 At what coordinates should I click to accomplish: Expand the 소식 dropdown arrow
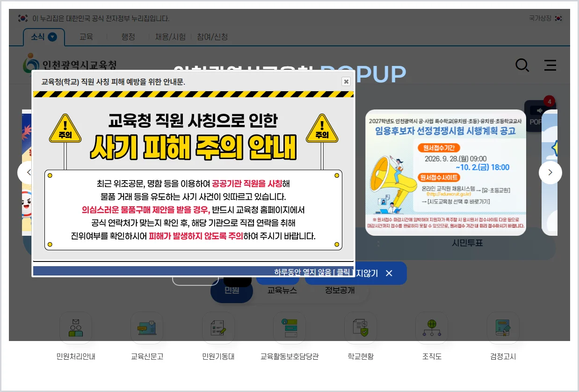click(x=52, y=37)
